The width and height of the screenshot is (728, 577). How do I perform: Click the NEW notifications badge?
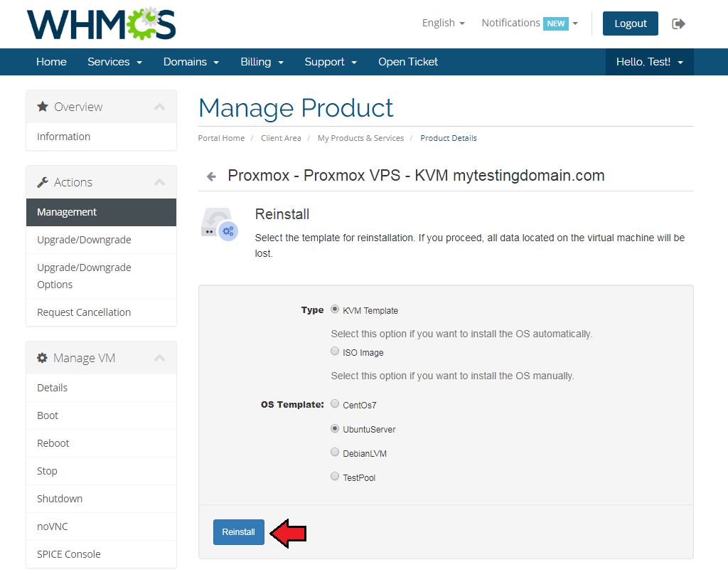coord(556,23)
